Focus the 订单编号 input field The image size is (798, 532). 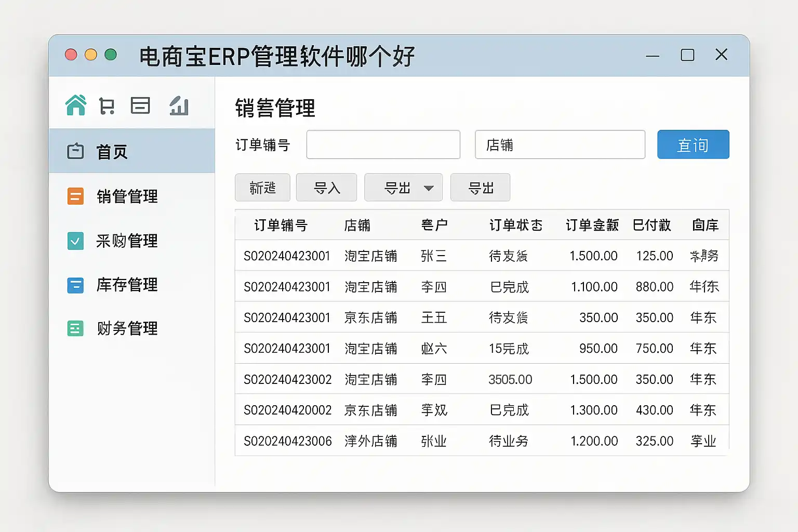click(383, 145)
